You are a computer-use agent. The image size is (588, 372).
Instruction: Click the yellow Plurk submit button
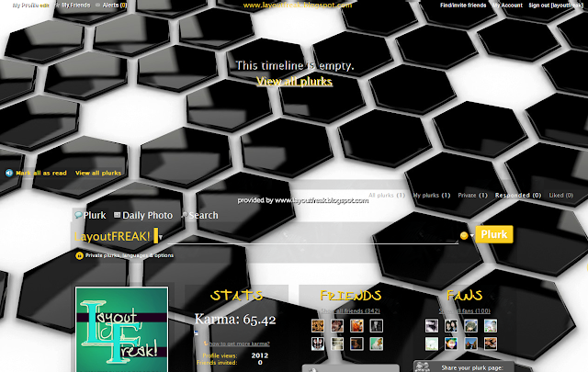(494, 234)
